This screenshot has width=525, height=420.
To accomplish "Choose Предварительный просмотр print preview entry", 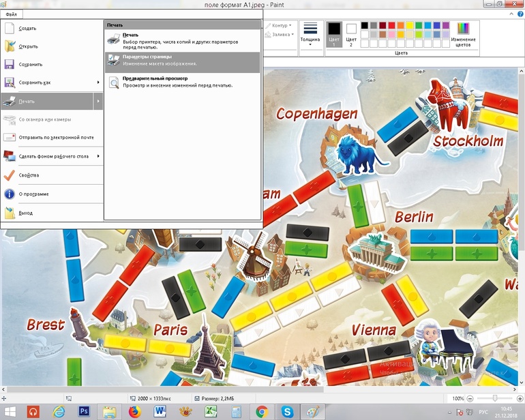I will [x=182, y=82].
